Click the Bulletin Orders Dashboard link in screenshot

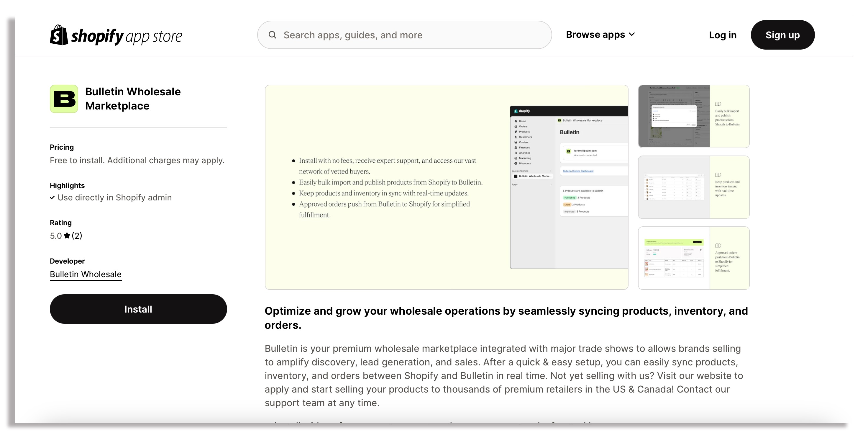578,171
